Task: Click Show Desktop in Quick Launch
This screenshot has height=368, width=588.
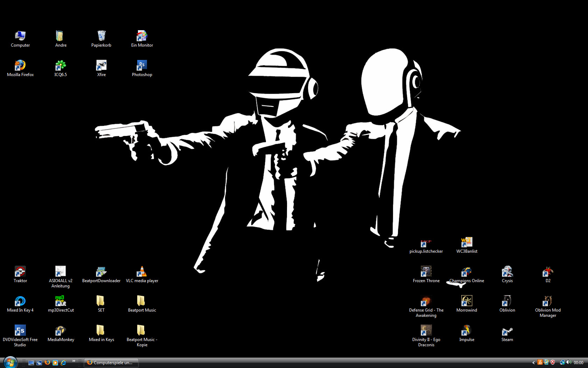Action: pyautogui.click(x=31, y=363)
